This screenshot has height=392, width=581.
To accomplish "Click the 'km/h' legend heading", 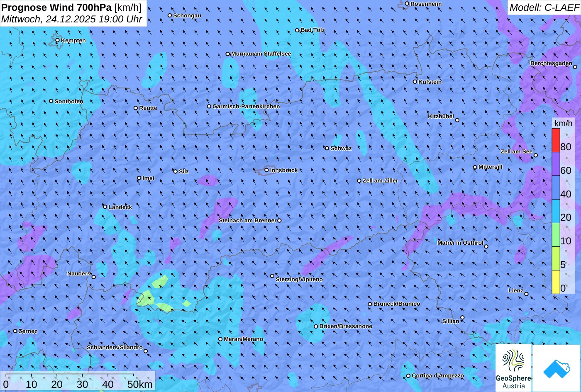I will 563,123.
